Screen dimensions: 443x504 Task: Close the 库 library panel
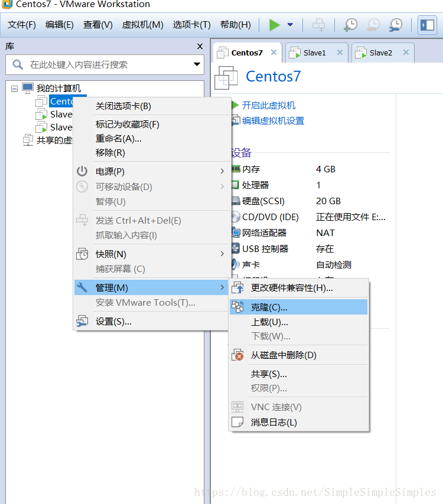pos(200,46)
